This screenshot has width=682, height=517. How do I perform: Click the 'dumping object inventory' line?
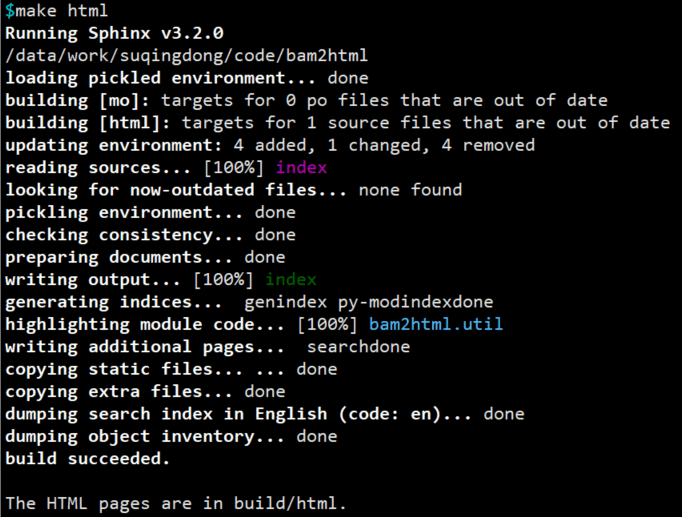(171, 436)
